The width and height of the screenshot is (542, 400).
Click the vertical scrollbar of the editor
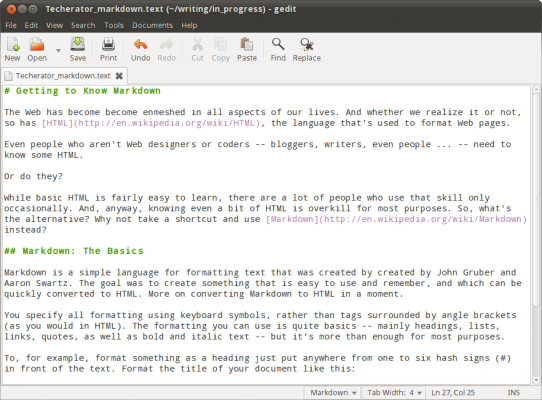(x=536, y=235)
